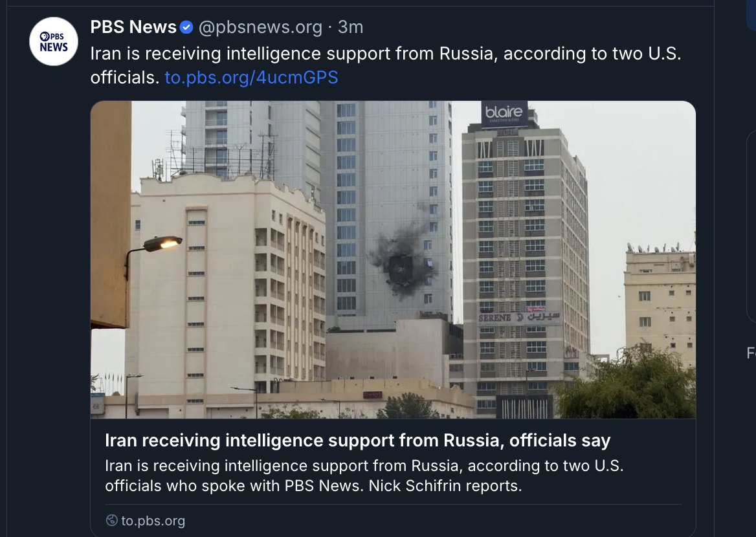756x537 pixels.
Task: Click the to.pbs.org domain in card footer
Action: pos(153,520)
